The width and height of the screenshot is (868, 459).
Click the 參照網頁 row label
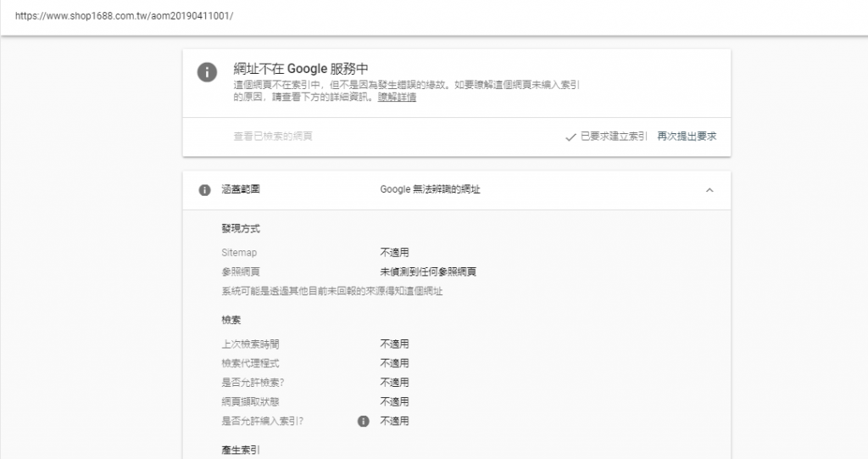click(x=241, y=271)
